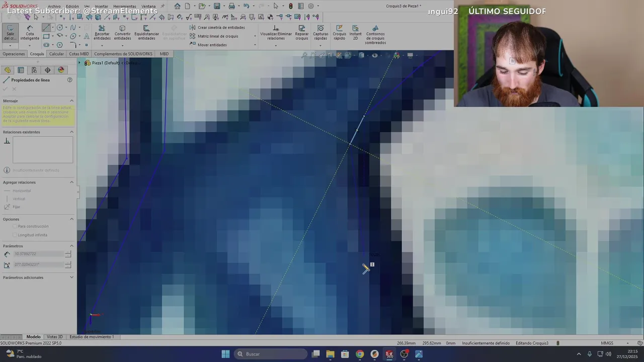This screenshot has height=362, width=644.
Task: Click the line length parameter field
Action: coord(39,254)
